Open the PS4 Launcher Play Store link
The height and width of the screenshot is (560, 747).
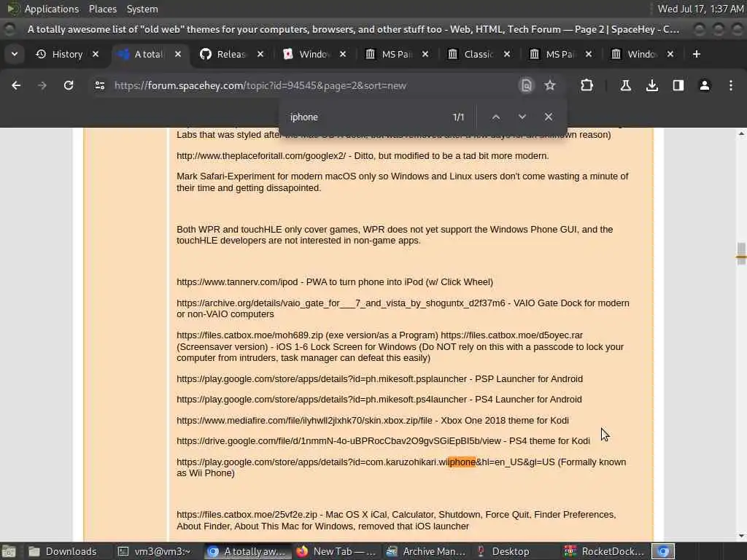[322, 400]
